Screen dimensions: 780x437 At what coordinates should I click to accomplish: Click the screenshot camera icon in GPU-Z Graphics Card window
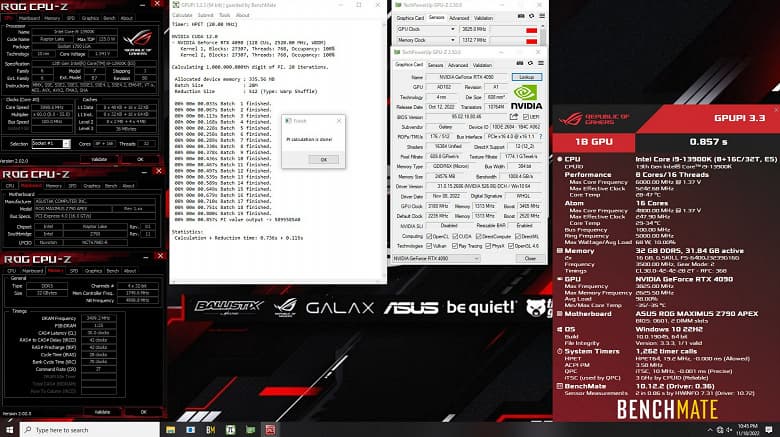tap(520, 63)
